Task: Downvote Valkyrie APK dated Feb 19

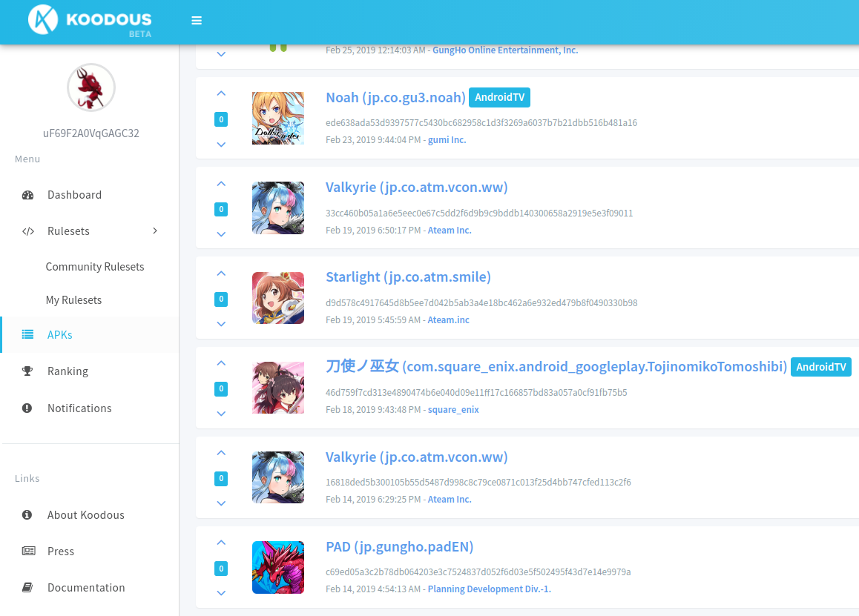Action: coord(221,234)
